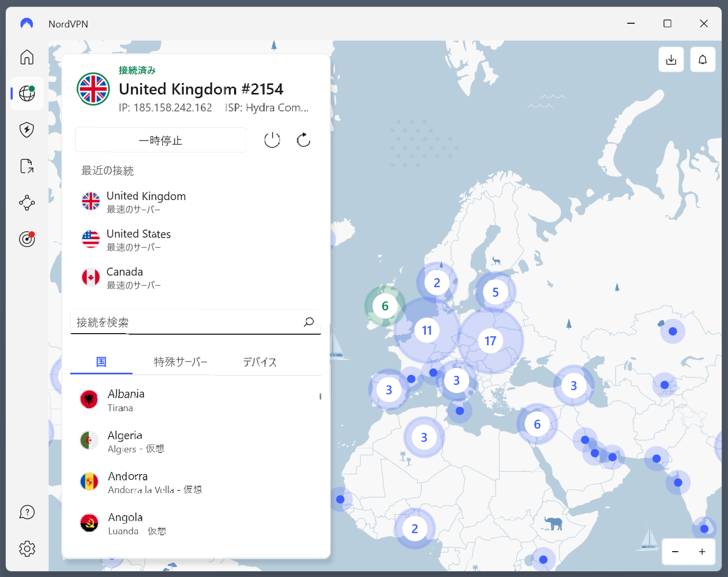Open the Home icon in sidebar
The image size is (728, 577).
27,57
